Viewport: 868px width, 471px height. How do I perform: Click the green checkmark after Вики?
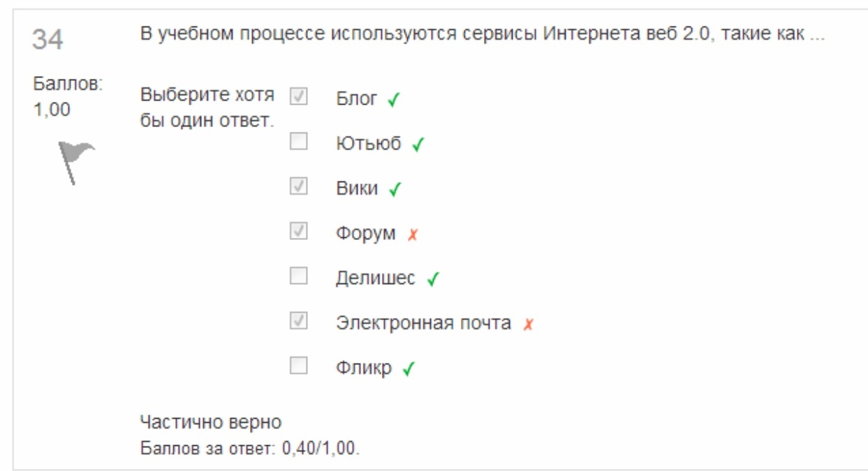[395, 190]
